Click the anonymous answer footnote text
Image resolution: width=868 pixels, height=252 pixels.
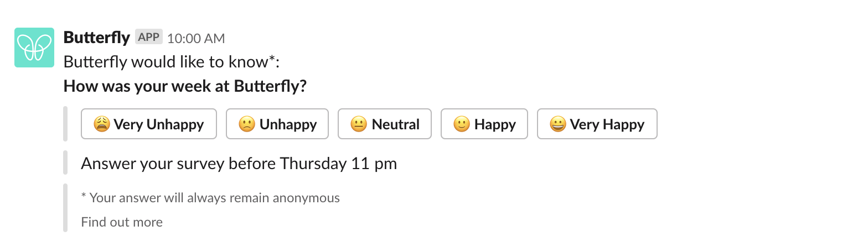(210, 197)
